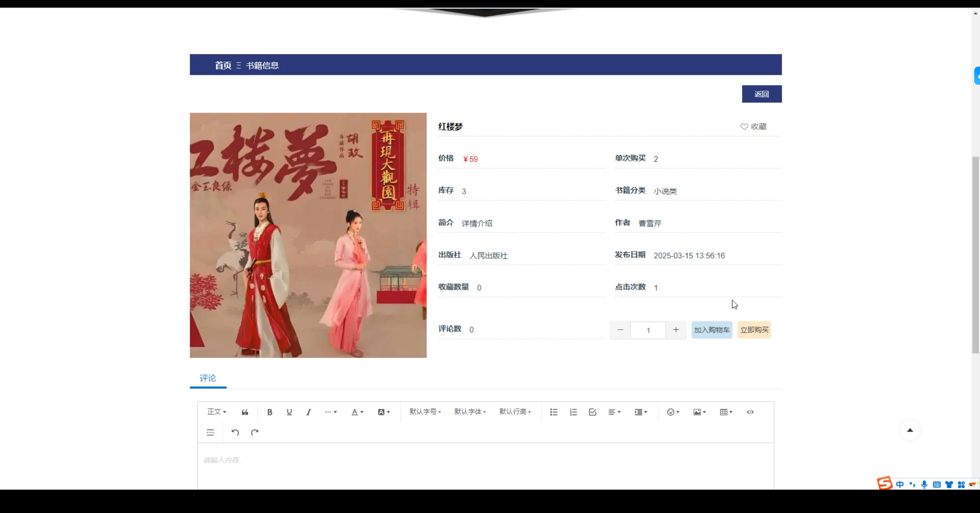Click the redo arrow icon

coord(255,432)
